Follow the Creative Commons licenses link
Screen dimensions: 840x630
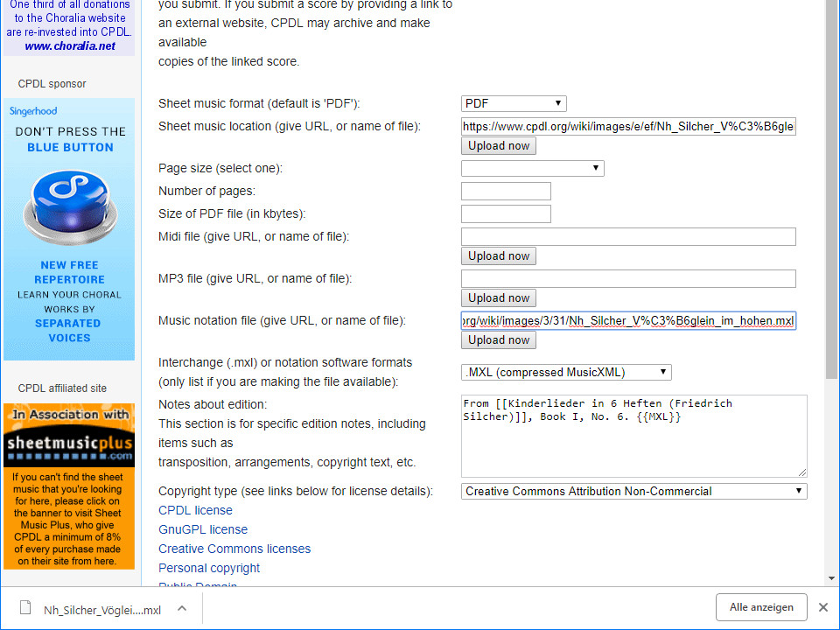234,549
